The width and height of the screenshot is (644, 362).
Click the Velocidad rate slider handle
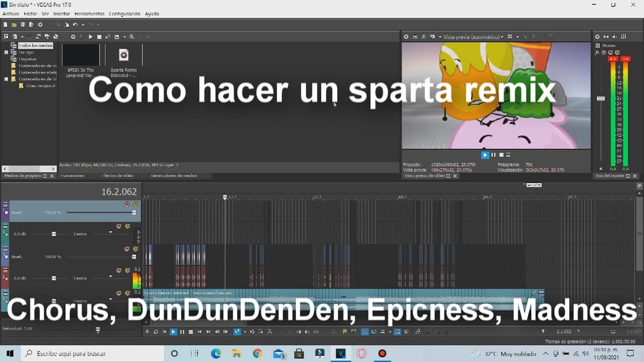click(98, 330)
